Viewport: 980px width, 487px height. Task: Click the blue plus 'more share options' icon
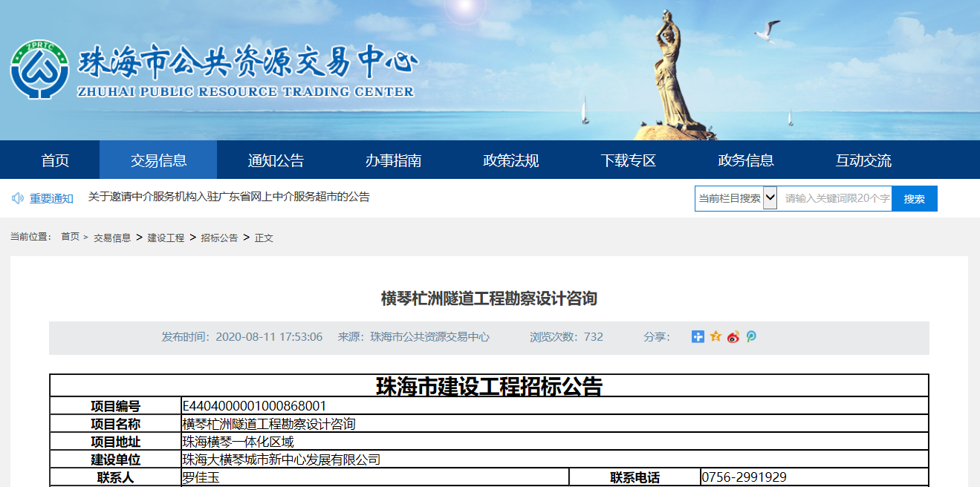click(698, 337)
